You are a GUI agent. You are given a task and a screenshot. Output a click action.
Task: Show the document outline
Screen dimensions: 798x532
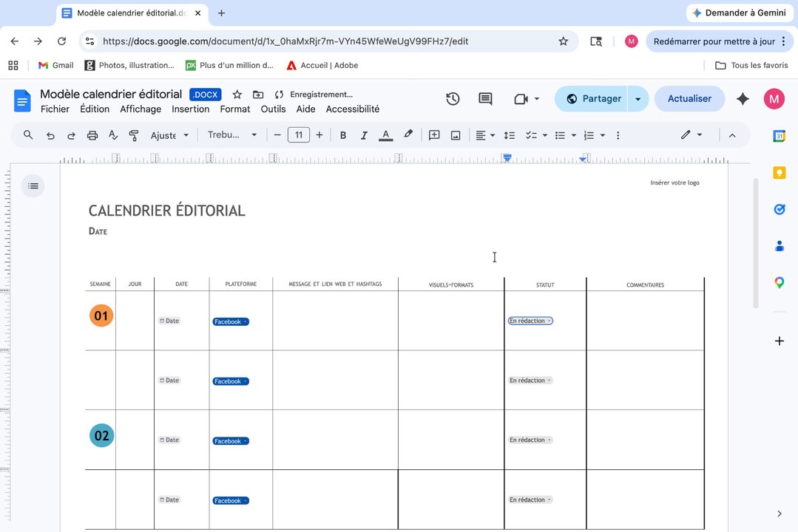33,186
